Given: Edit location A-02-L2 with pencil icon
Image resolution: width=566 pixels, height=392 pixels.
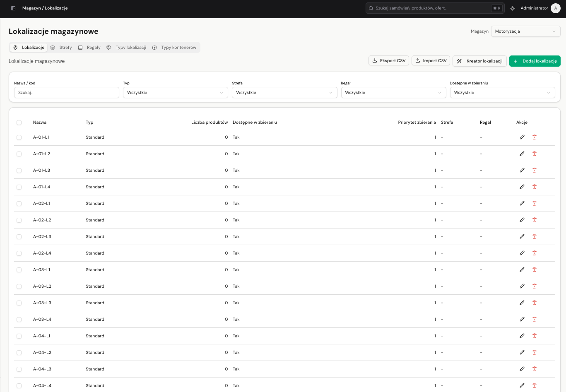Looking at the screenshot, I should coord(522,220).
